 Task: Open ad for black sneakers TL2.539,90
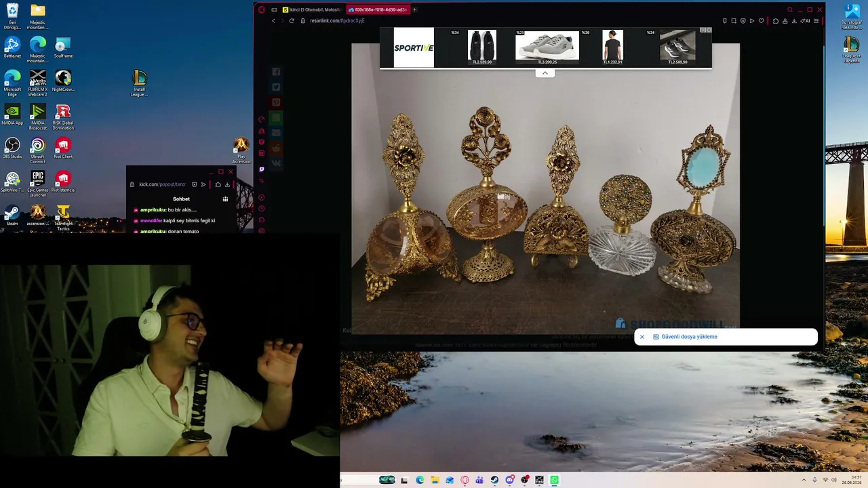click(481, 47)
